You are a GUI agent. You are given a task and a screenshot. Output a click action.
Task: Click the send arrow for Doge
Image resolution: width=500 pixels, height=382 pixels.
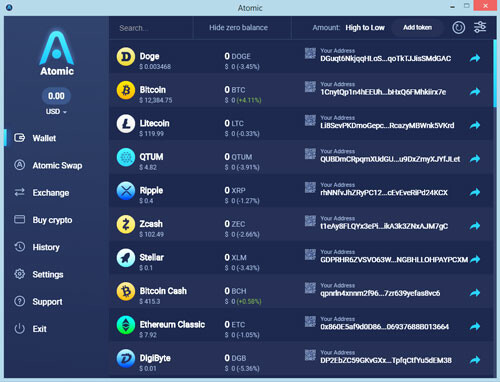[x=475, y=58]
